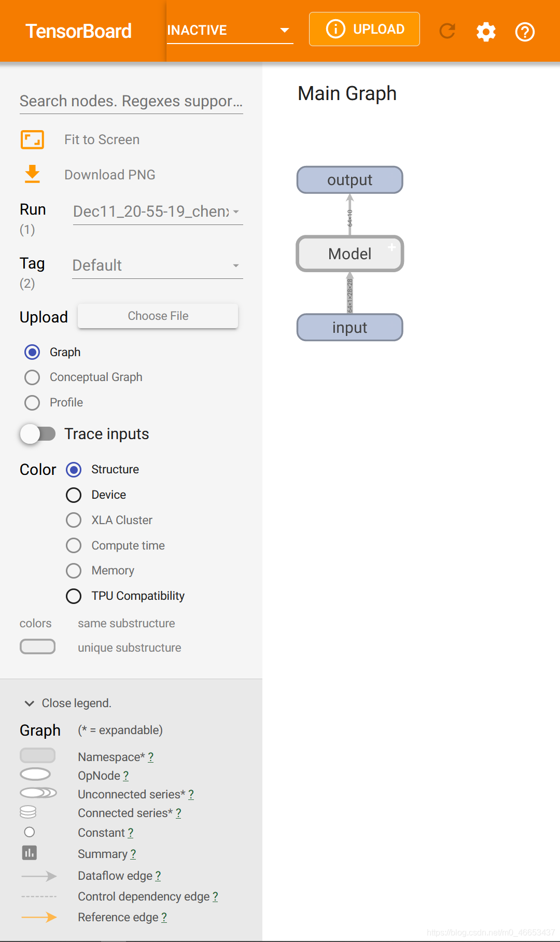Click the Choose File upload button

(157, 316)
